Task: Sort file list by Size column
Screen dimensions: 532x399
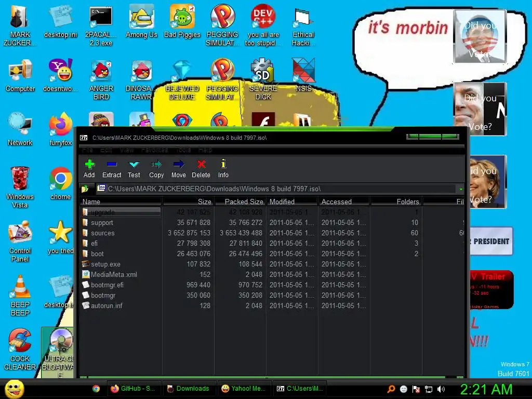Action: [188, 202]
